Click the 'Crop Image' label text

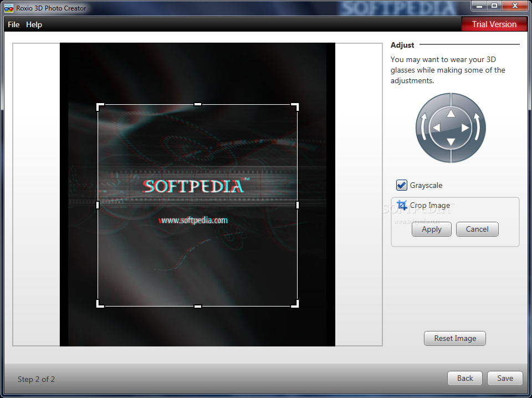point(429,205)
